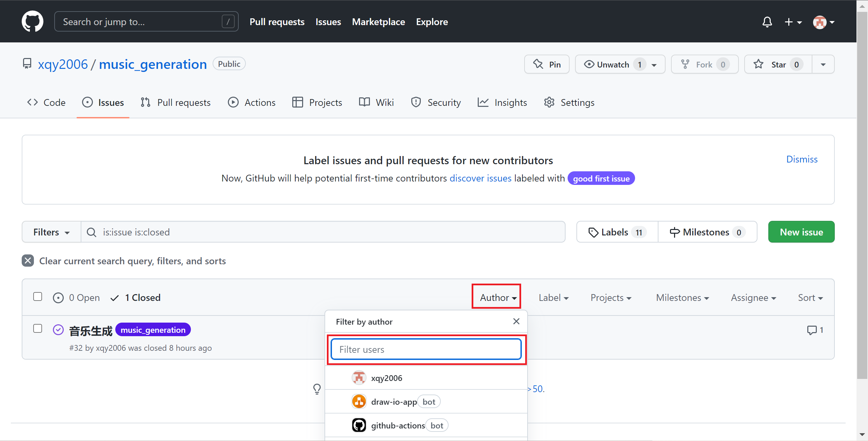
Task: Open Marketplace in top navigation
Action: (x=378, y=22)
